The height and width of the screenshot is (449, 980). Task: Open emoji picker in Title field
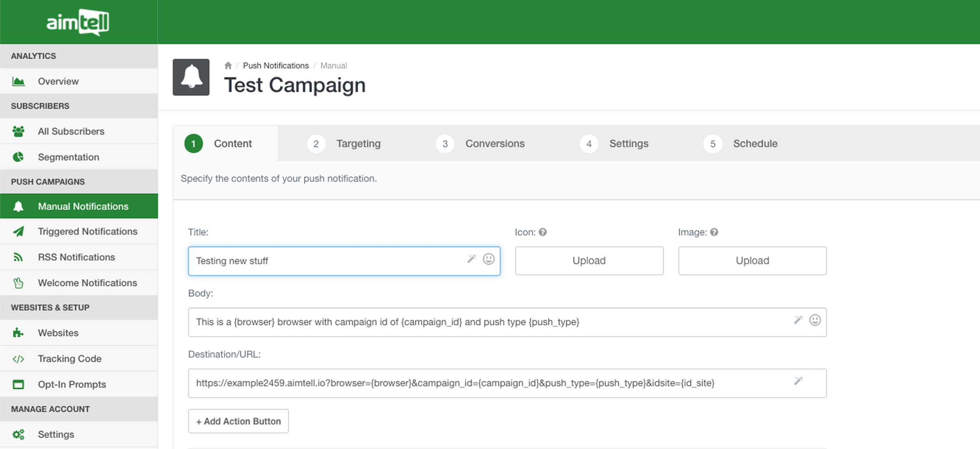489,259
